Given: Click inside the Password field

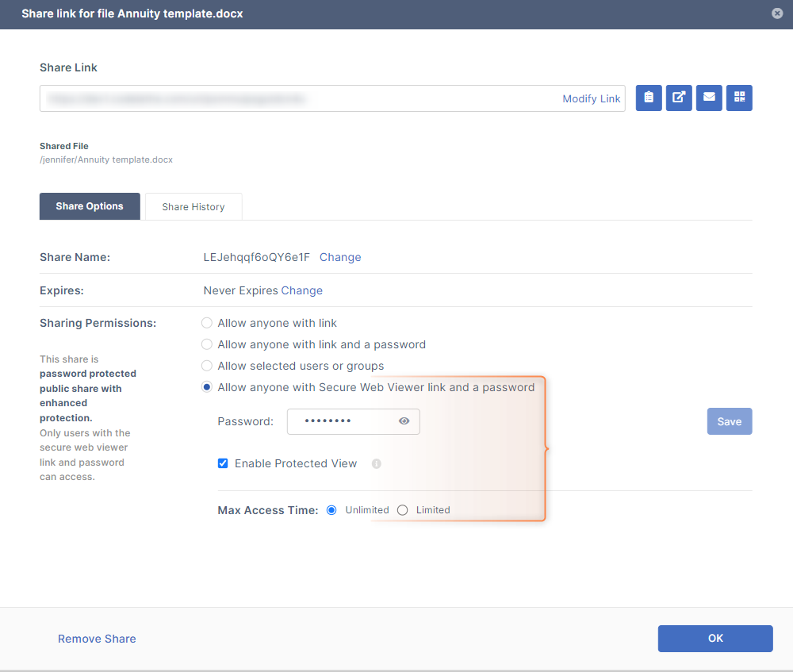Looking at the screenshot, I should point(341,421).
